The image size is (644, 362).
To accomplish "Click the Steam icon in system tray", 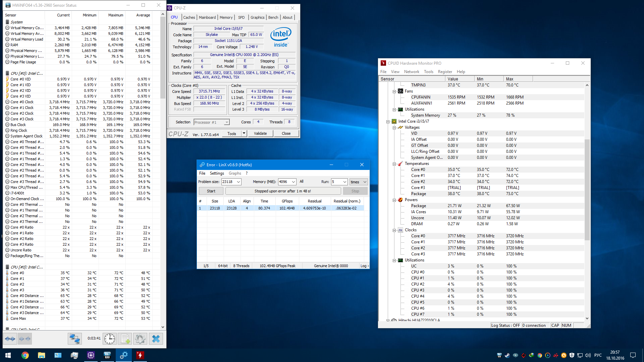I will [507, 355].
